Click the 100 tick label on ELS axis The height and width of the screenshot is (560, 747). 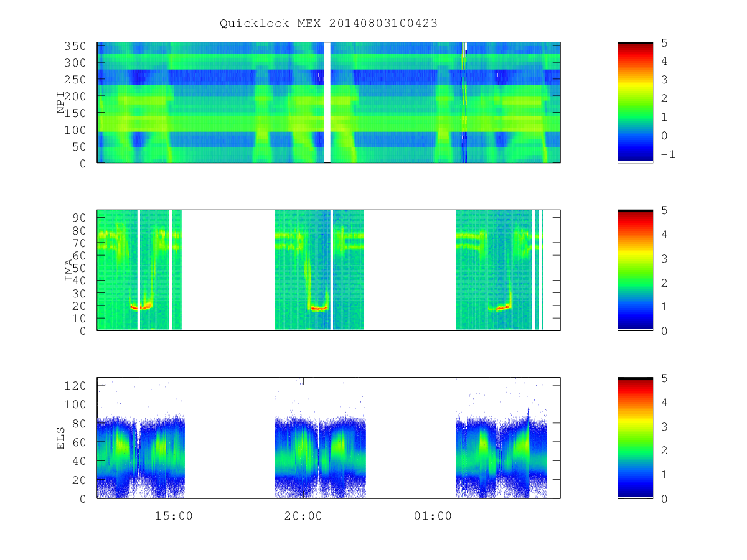tap(75, 404)
